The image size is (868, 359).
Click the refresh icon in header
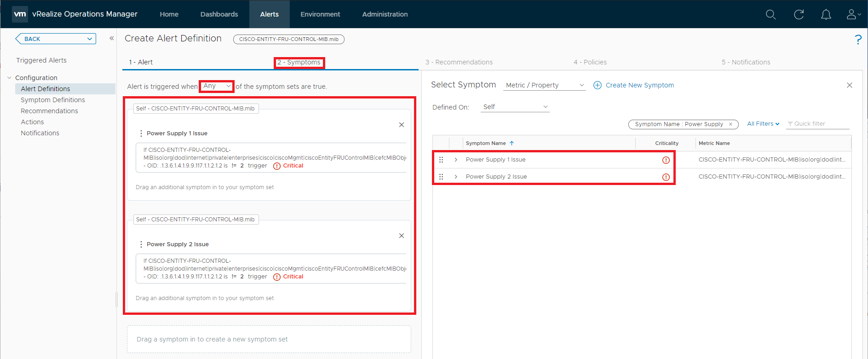click(x=799, y=15)
